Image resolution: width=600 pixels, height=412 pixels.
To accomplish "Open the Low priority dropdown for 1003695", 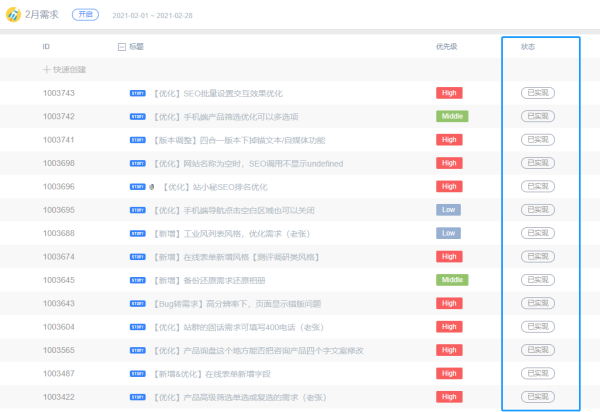I will pyautogui.click(x=448, y=210).
